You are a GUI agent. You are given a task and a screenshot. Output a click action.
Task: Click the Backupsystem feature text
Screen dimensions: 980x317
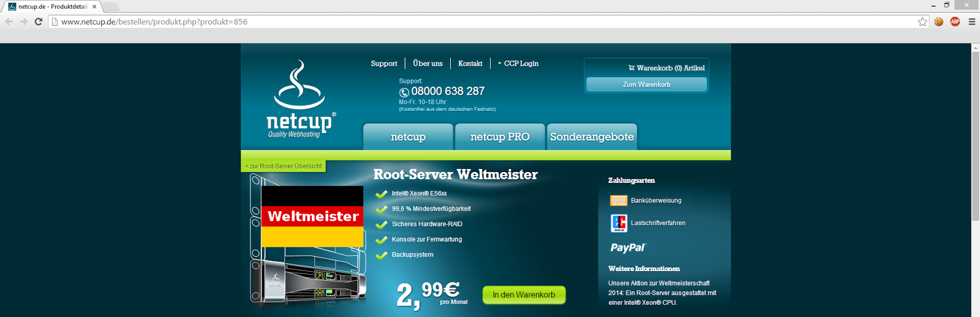pyautogui.click(x=413, y=255)
